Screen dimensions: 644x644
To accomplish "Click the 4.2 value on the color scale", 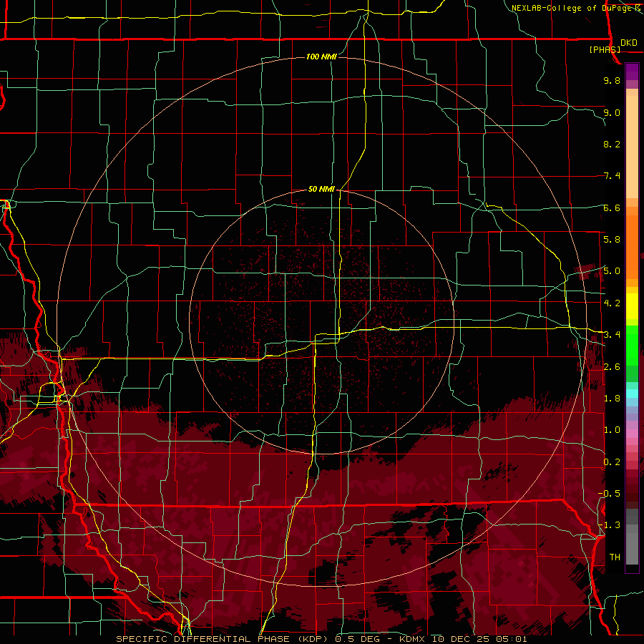I will pos(612,303).
